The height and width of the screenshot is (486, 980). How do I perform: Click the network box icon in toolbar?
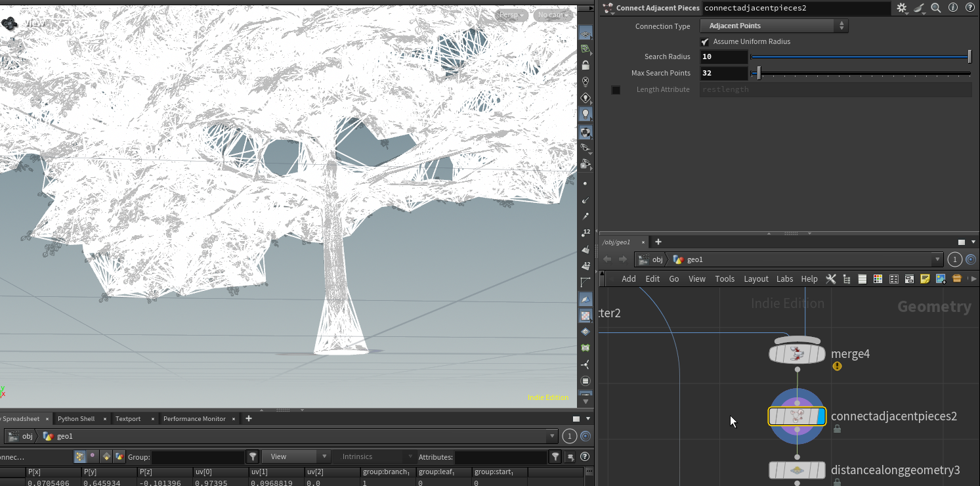(x=909, y=278)
